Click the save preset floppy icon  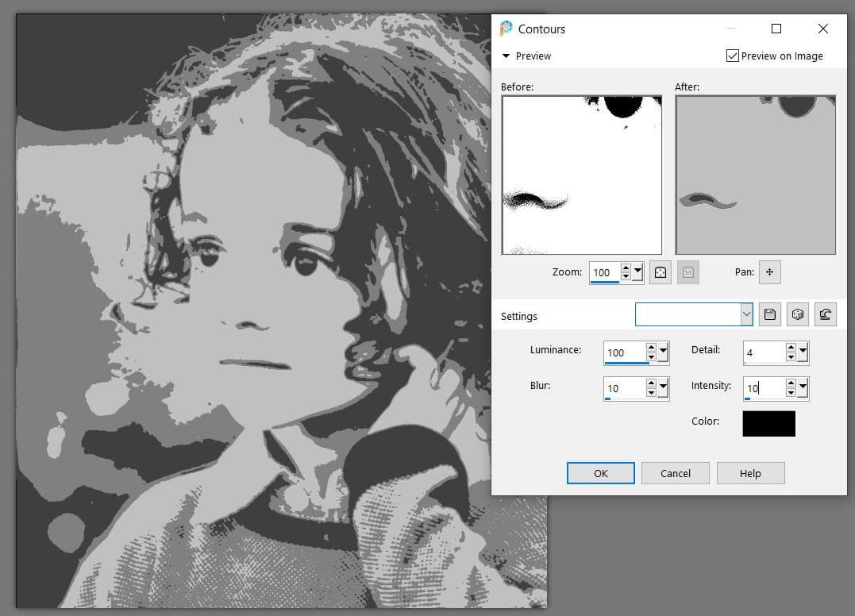pyautogui.click(x=769, y=314)
